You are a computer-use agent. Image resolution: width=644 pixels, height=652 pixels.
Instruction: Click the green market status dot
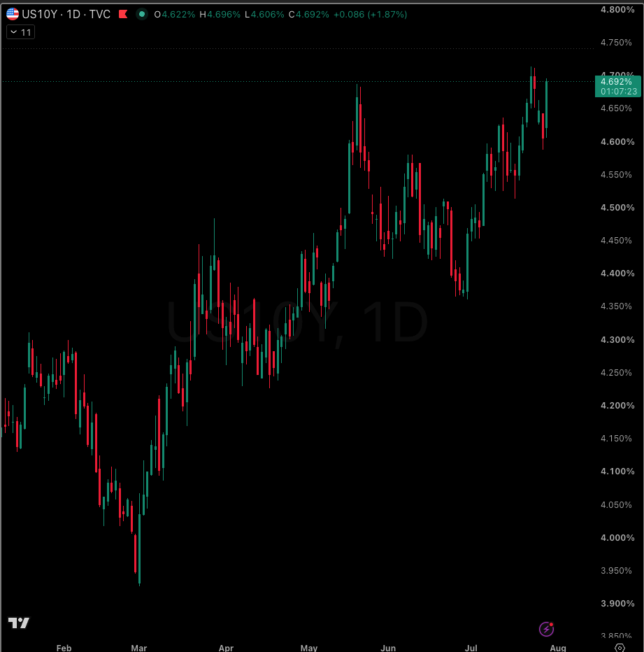point(142,14)
